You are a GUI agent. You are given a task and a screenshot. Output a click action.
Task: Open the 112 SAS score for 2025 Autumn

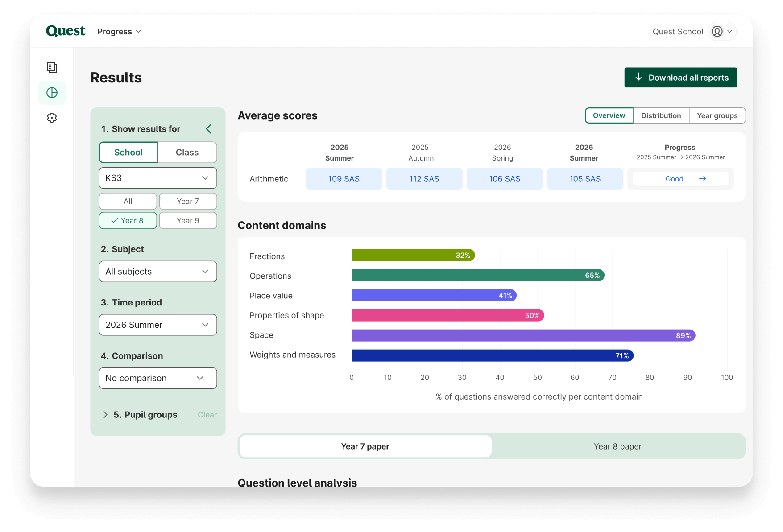point(424,179)
